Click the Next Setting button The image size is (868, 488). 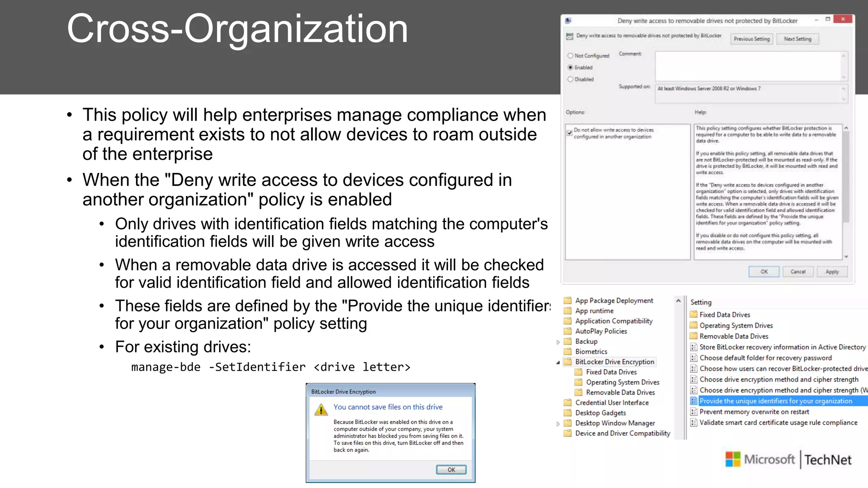coord(798,39)
